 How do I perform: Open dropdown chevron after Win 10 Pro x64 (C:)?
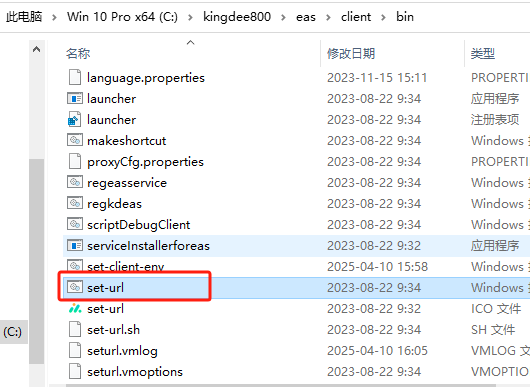click(x=190, y=17)
